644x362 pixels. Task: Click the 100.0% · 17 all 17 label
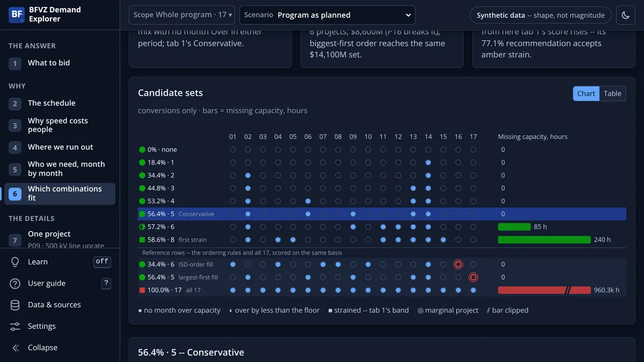click(x=174, y=290)
